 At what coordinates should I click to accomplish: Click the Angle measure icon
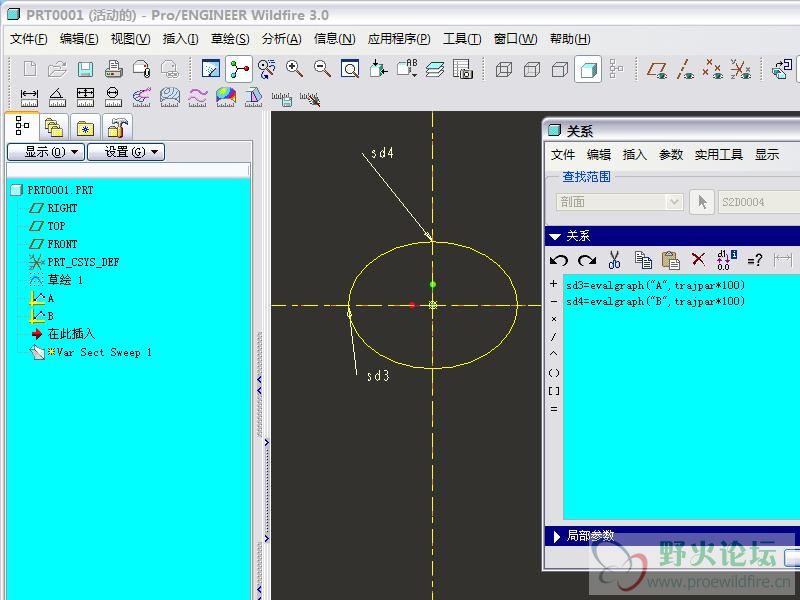[x=57, y=97]
